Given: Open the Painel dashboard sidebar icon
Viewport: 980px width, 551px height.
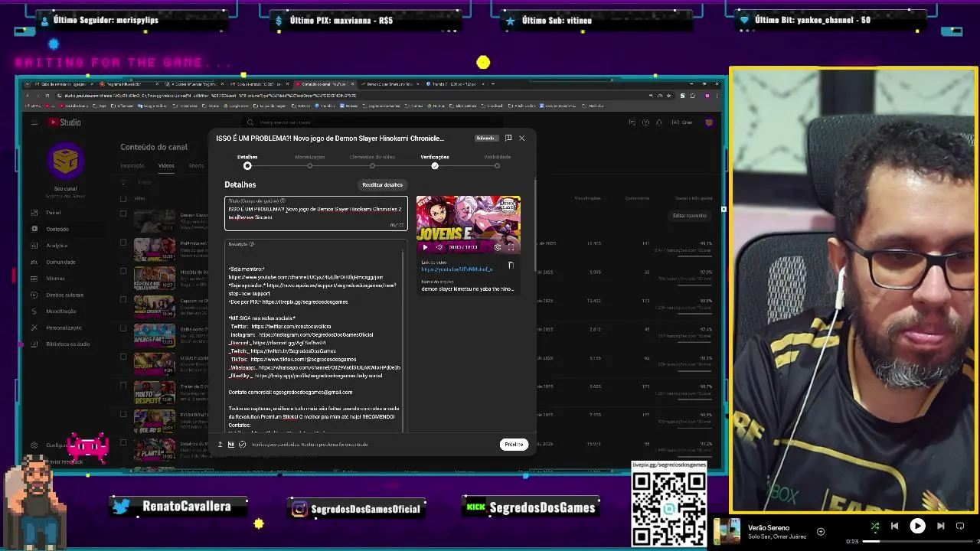Looking at the screenshot, I should pos(34,213).
